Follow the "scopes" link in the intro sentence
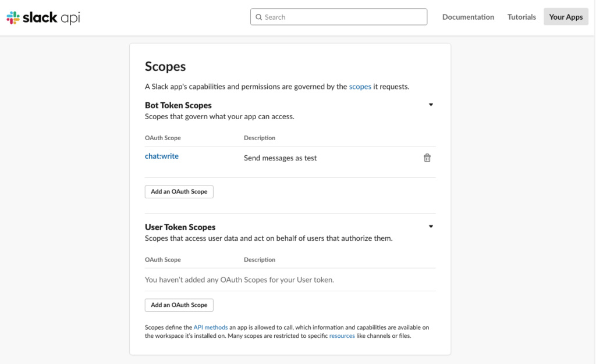596x364 pixels. [x=360, y=87]
